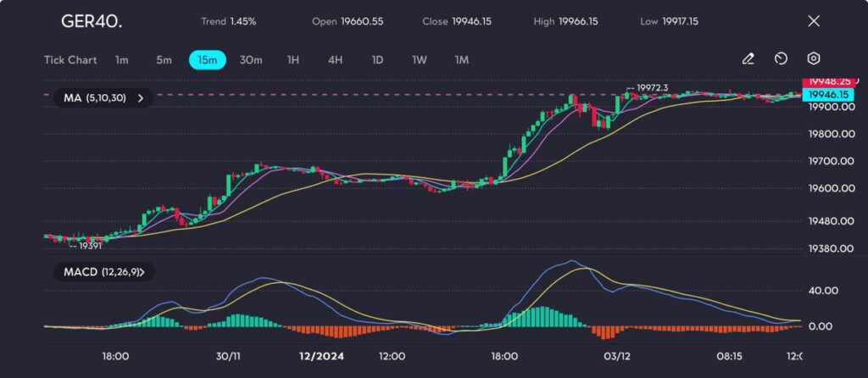Open chart settings hexagon icon
The image size is (868, 378).
pyautogui.click(x=813, y=59)
